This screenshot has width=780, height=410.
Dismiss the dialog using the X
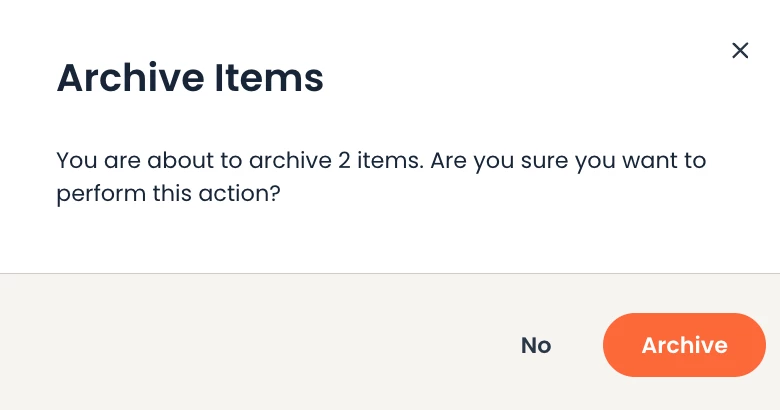coord(740,50)
